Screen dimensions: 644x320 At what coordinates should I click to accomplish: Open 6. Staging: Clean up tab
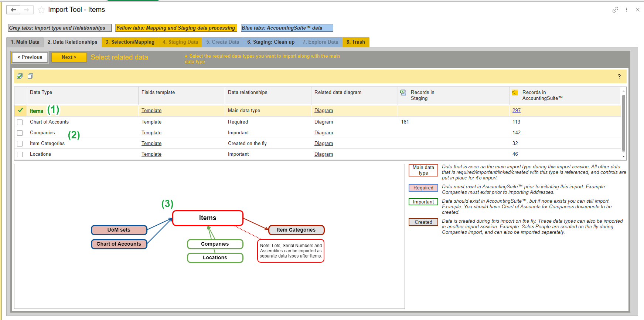click(271, 42)
